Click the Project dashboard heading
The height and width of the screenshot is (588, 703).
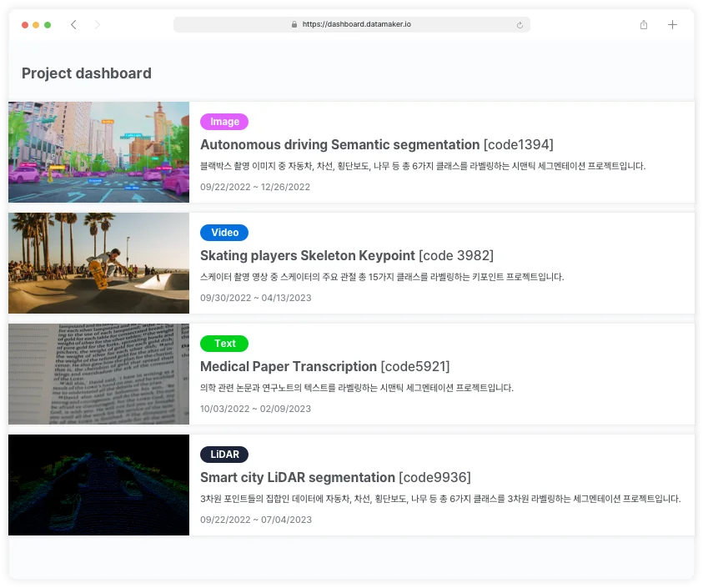[87, 73]
